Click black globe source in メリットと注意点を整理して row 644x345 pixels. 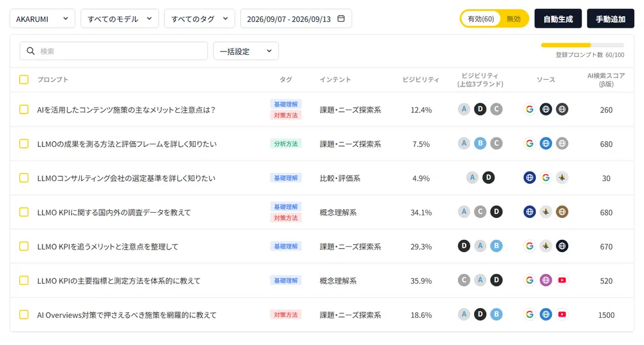pos(562,246)
